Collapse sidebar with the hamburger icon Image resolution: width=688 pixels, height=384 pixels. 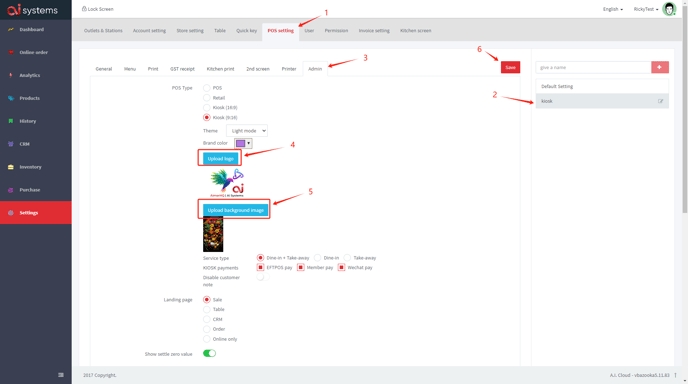tap(61, 375)
